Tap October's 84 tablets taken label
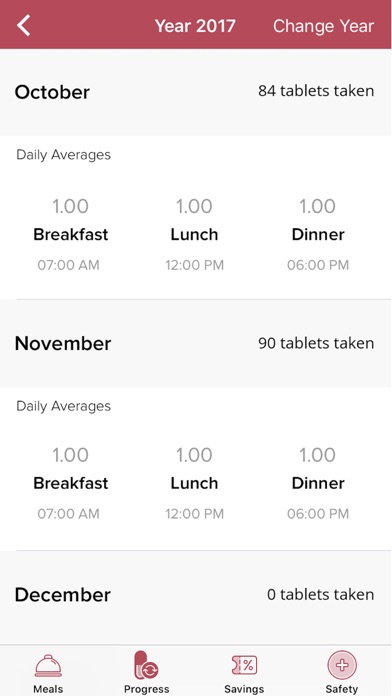 [316, 91]
